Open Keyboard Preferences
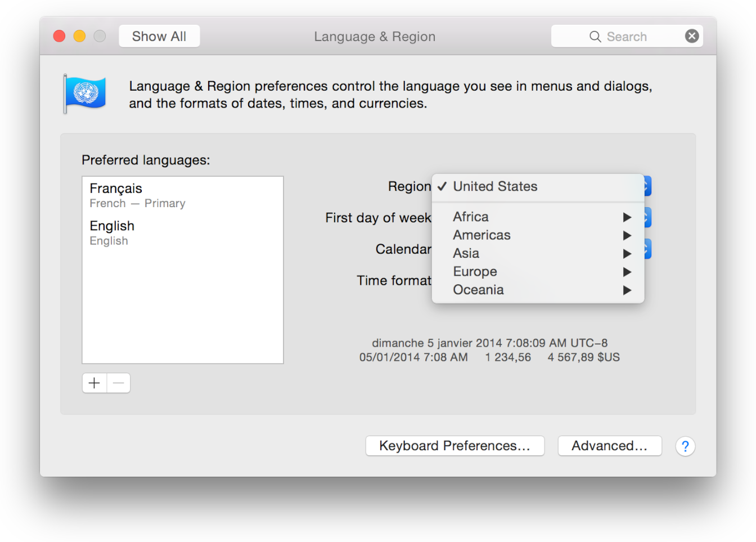This screenshot has width=756, height=542. point(454,446)
